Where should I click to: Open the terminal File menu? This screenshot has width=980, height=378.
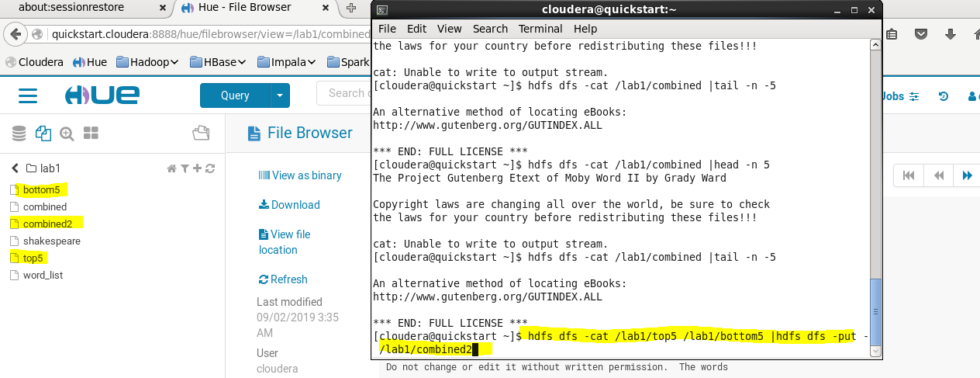click(387, 29)
